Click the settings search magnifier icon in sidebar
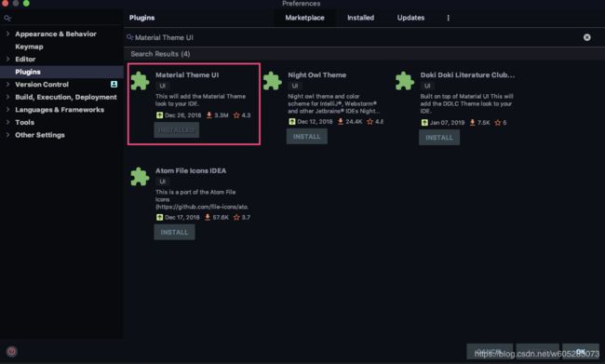Viewport: 605px width, 364px height. click(7, 18)
